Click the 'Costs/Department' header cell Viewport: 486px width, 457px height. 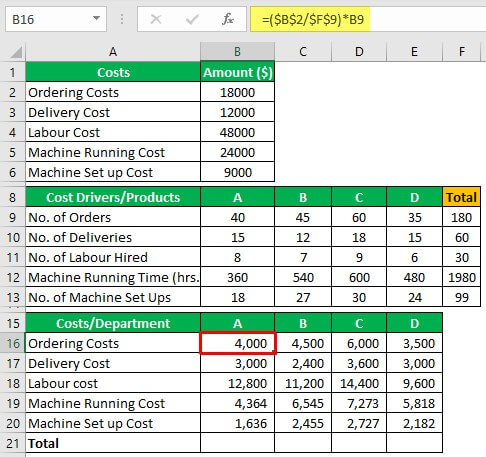pos(113,323)
